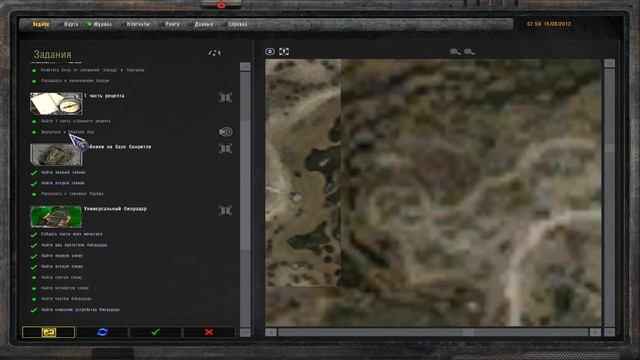Click the task counter arrows icon beside Задания
The image size is (640, 360).
[x=215, y=53]
